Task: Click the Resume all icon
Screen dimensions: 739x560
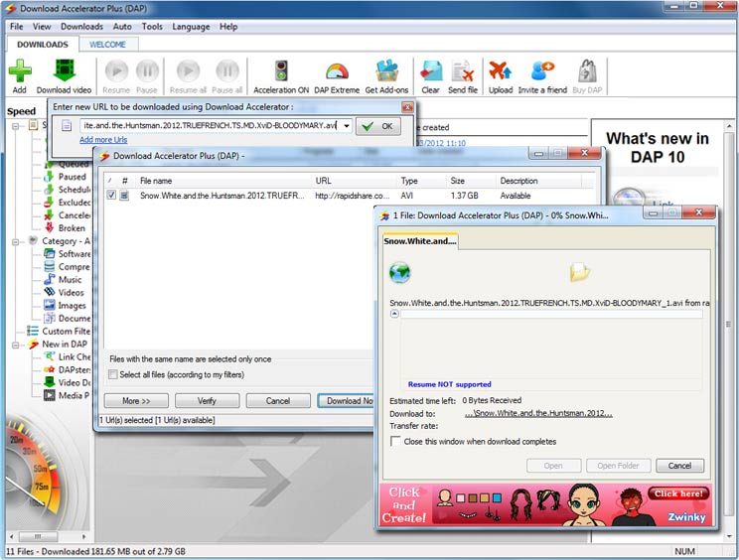Action: (x=188, y=71)
